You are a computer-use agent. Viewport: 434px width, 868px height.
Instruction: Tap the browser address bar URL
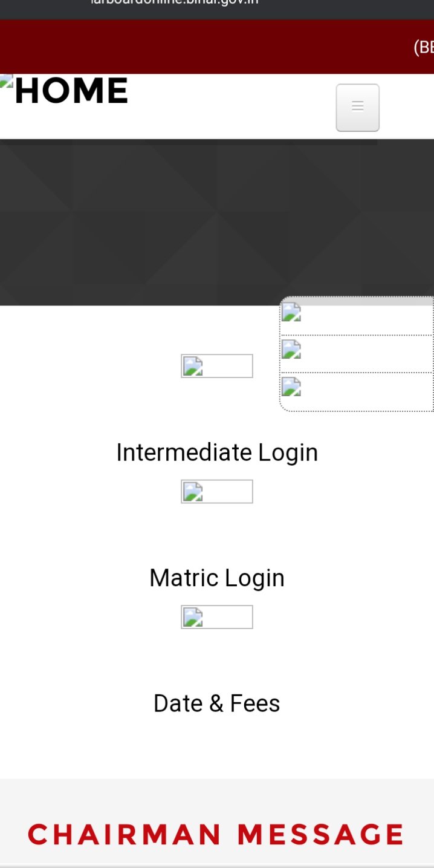175,3
